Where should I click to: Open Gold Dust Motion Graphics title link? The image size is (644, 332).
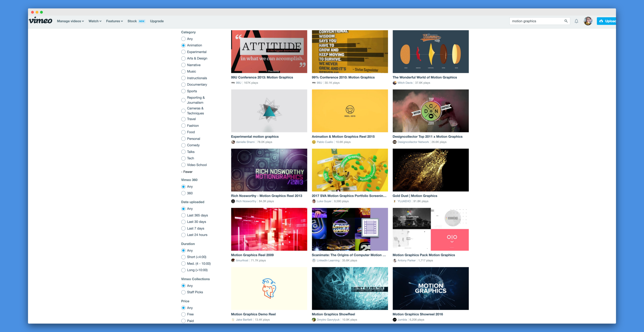pyautogui.click(x=415, y=196)
